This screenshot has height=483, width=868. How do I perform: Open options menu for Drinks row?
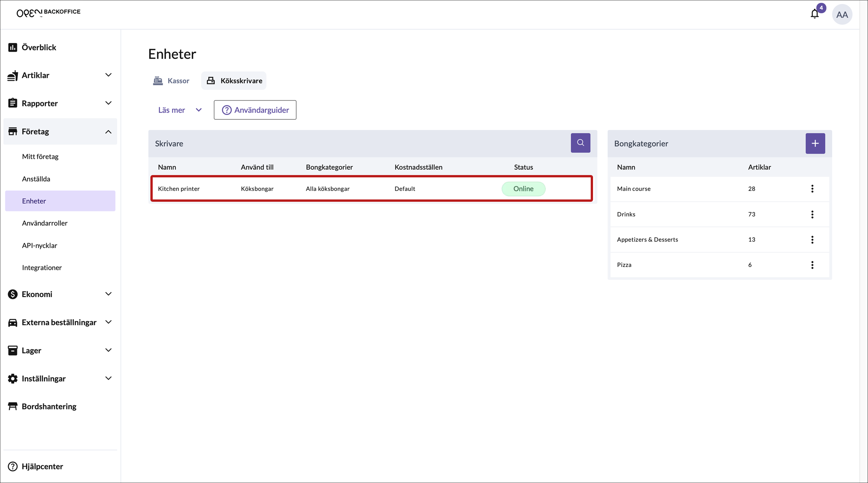click(x=812, y=214)
